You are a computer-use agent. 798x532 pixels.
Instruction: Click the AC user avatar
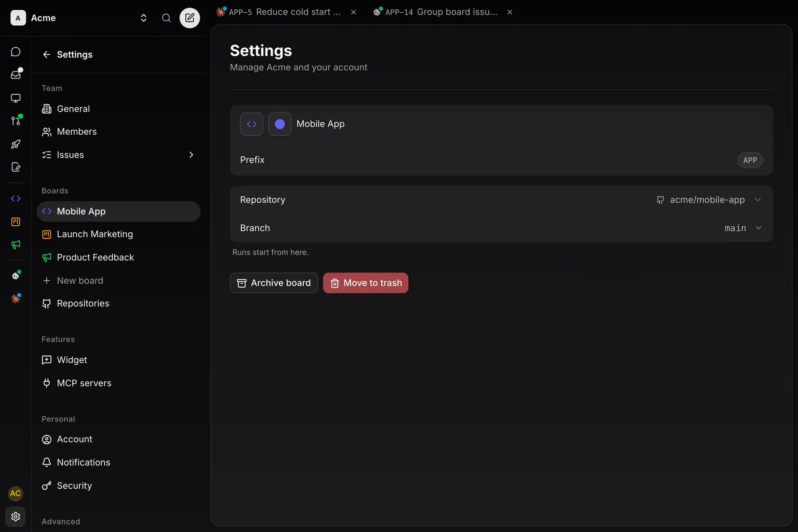coord(16,493)
